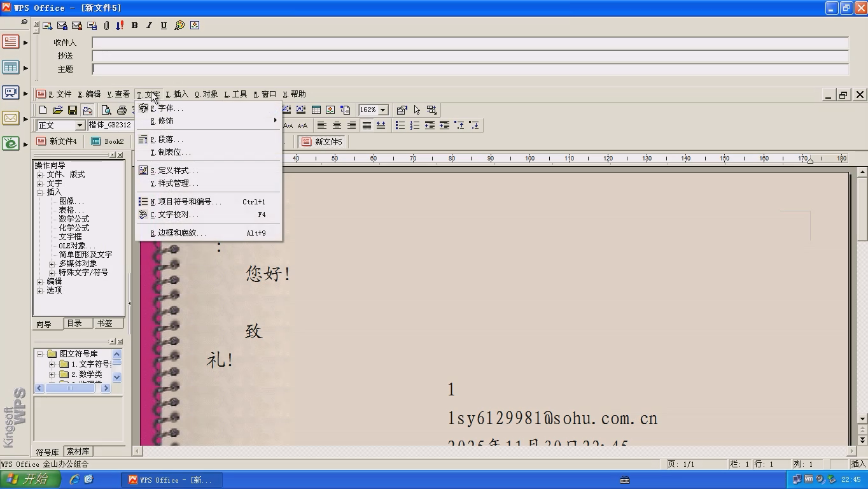This screenshot has width=868, height=489.
Task: Open the 修饰 submenu
Action: click(x=209, y=121)
